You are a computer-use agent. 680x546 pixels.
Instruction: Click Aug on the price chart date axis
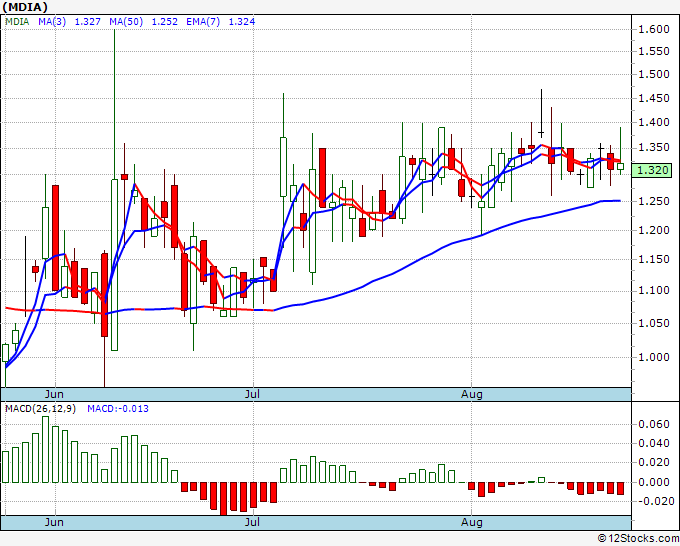coord(472,394)
